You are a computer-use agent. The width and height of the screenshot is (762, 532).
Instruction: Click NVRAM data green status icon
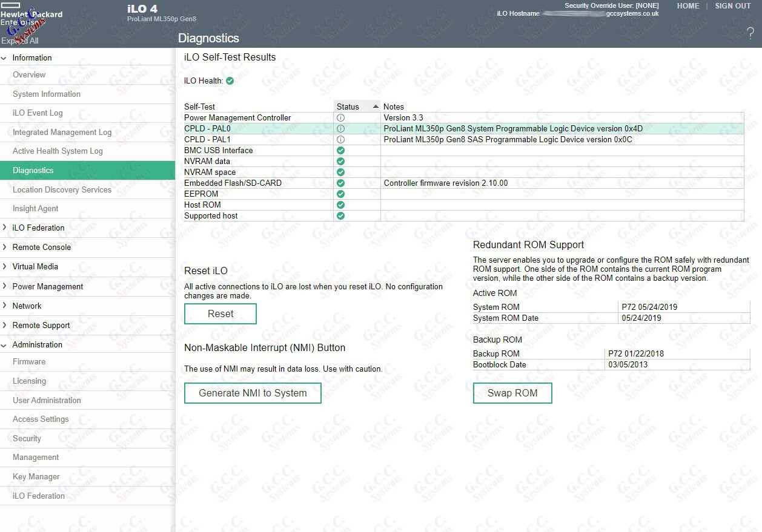340,162
